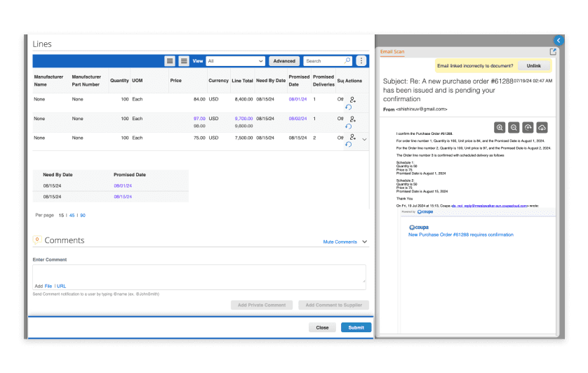Rotate the email scan image
588x373 pixels.
(528, 128)
